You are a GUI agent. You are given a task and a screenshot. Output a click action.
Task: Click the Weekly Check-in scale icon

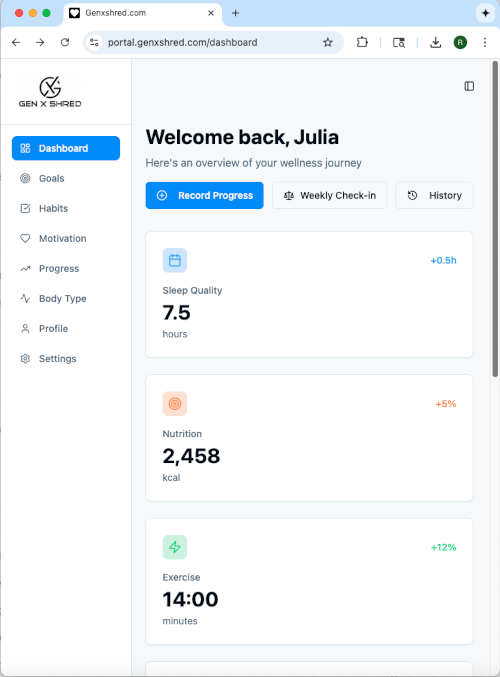289,196
